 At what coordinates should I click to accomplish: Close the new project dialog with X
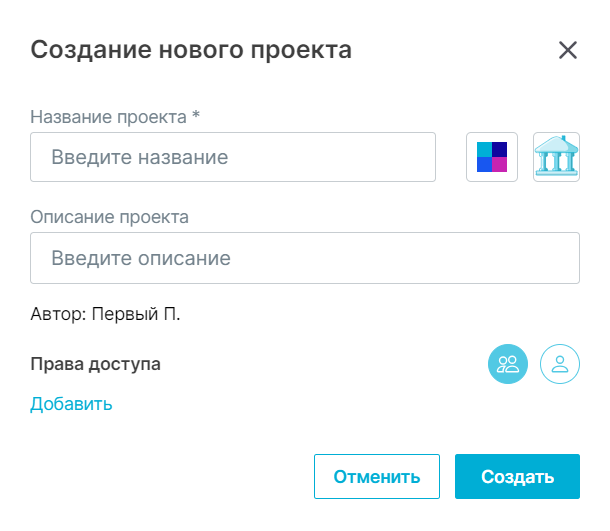pyautogui.click(x=568, y=50)
